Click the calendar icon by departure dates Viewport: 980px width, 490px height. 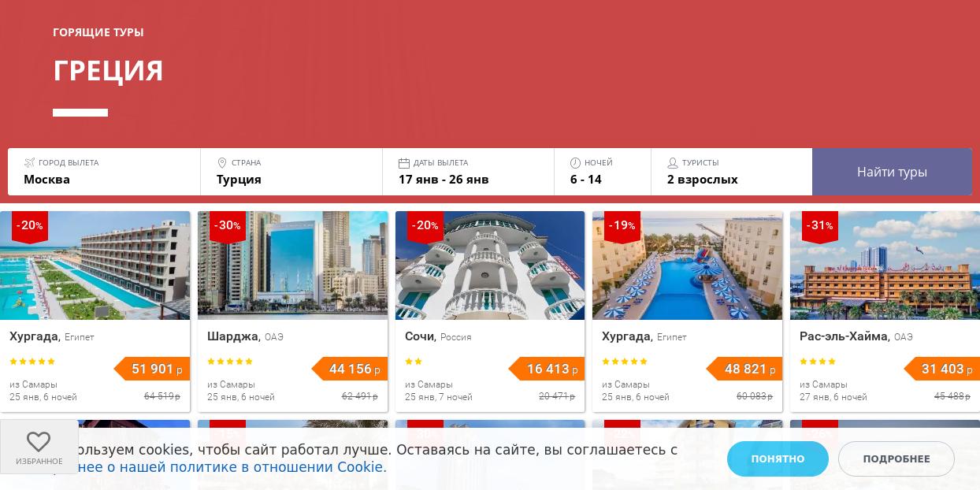pos(404,163)
